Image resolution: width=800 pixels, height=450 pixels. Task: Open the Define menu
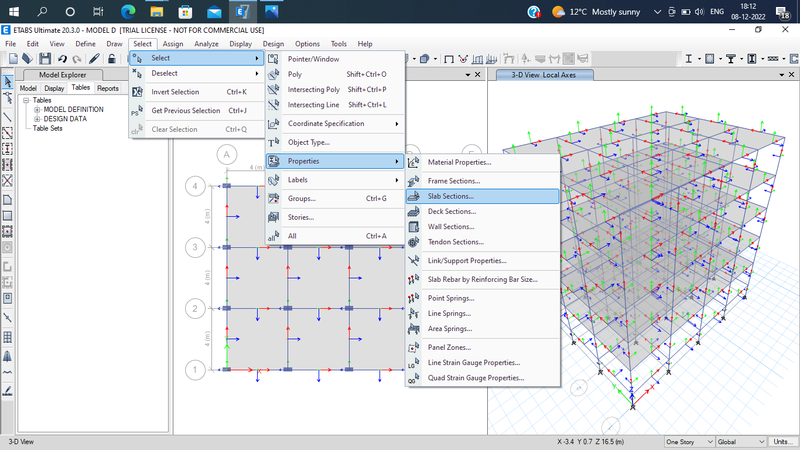(85, 44)
